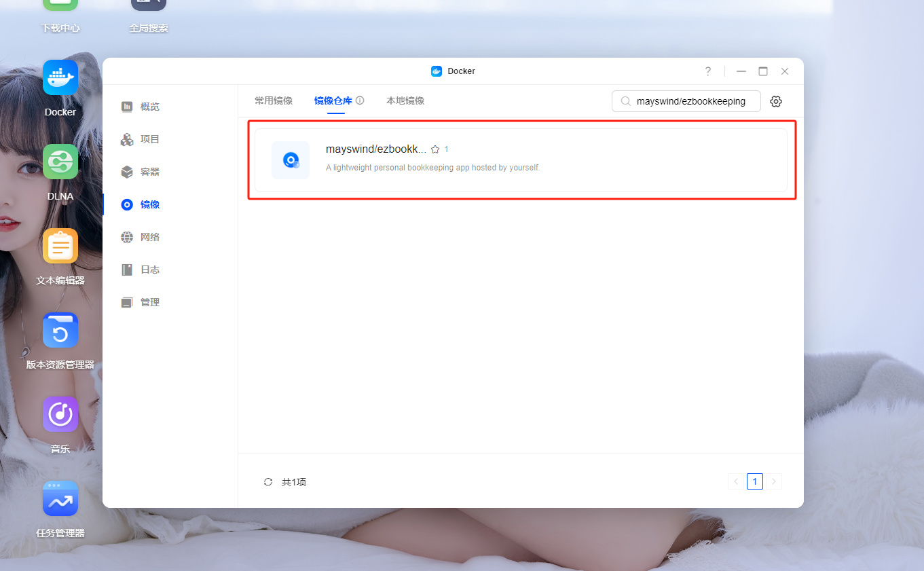The width and height of the screenshot is (924, 571).
Task: Click the Docker title bar logo
Action: tap(437, 71)
